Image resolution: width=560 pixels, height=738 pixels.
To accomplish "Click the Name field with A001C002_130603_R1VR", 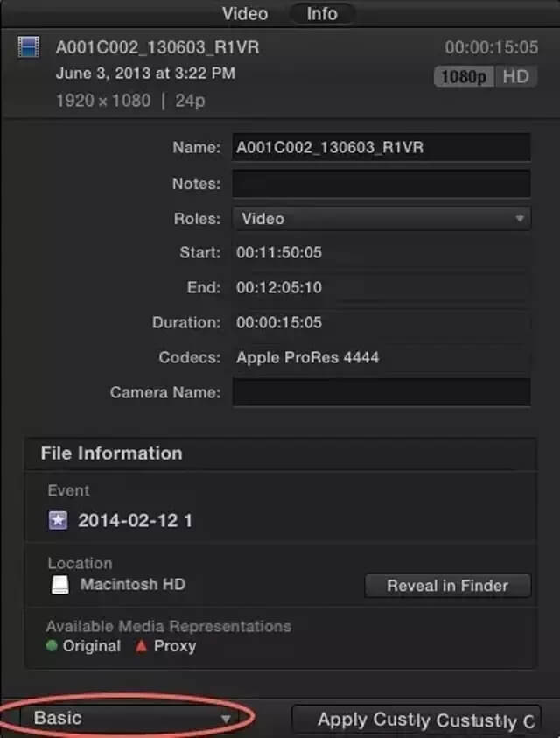I will point(381,148).
